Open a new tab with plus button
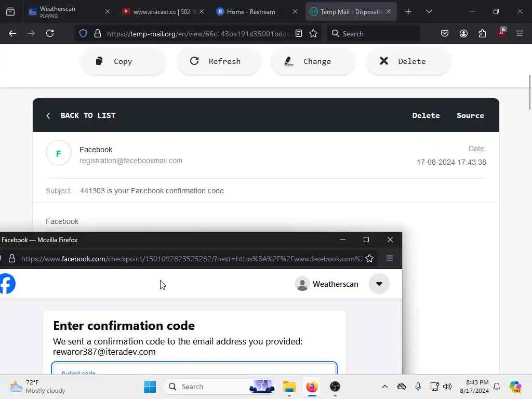This screenshot has width=532, height=399. (x=408, y=12)
